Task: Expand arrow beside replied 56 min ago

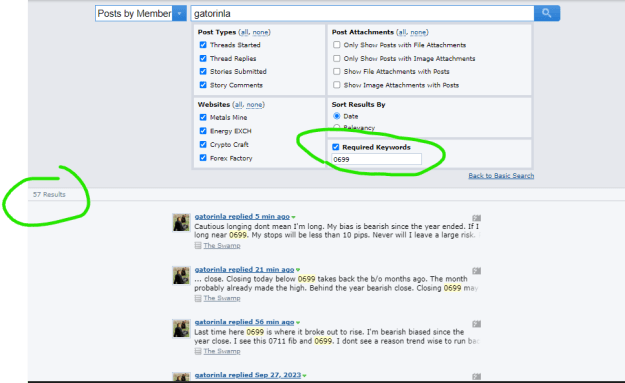Action: point(298,322)
